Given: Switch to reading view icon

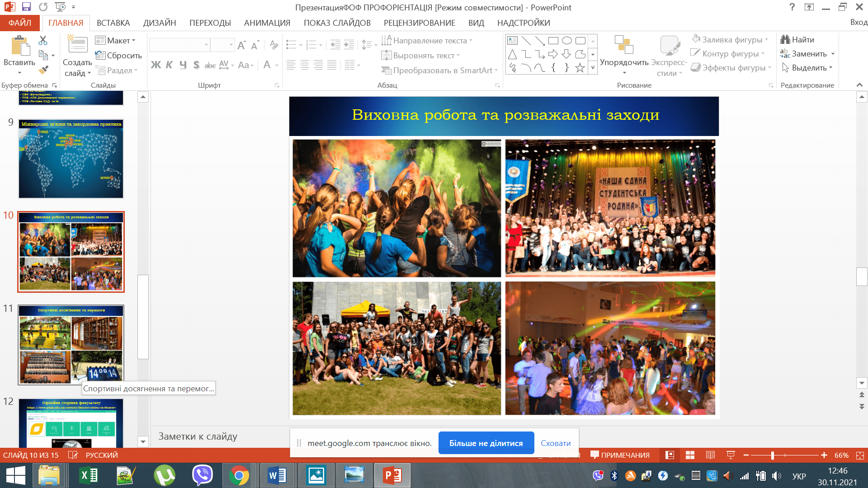Looking at the screenshot, I should click(710, 455).
